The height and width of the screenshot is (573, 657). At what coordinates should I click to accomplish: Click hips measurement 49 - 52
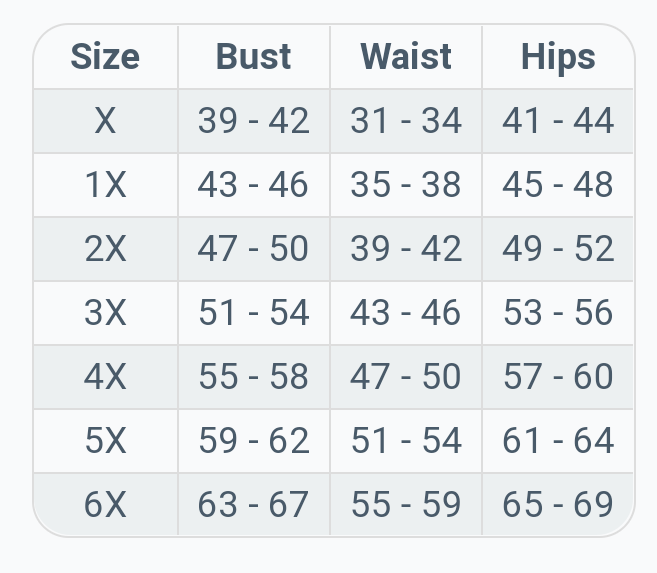tap(558, 249)
